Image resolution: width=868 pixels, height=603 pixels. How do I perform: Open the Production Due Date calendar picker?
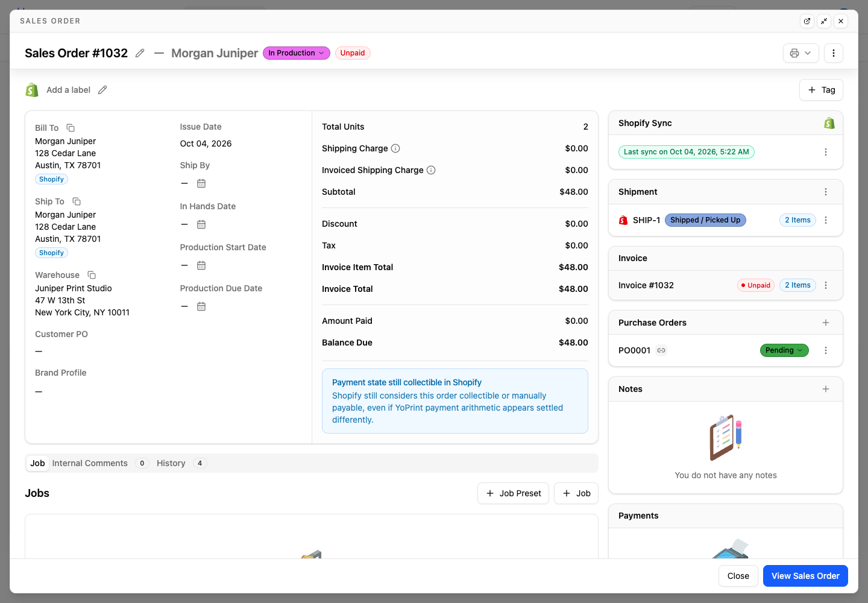(x=201, y=306)
